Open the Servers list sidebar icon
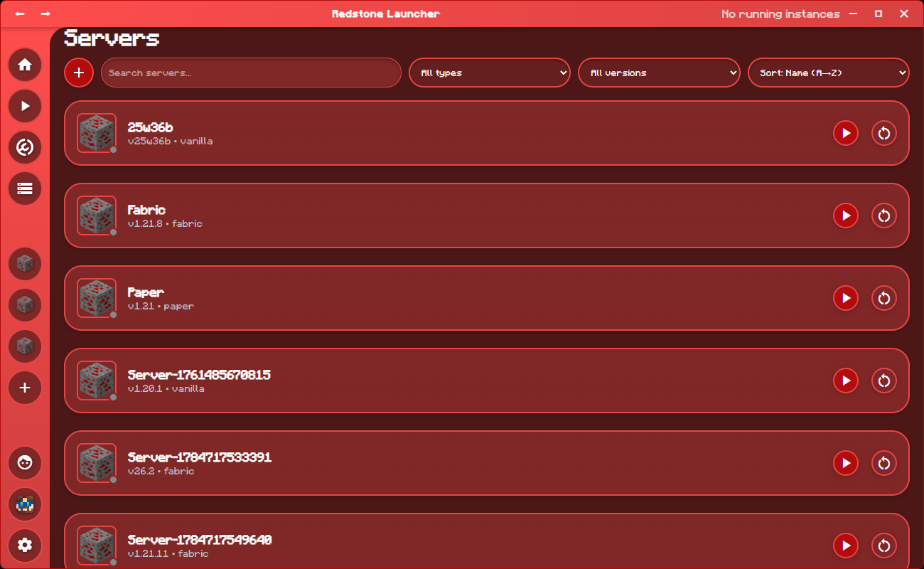The height and width of the screenshot is (569, 924). tap(25, 188)
